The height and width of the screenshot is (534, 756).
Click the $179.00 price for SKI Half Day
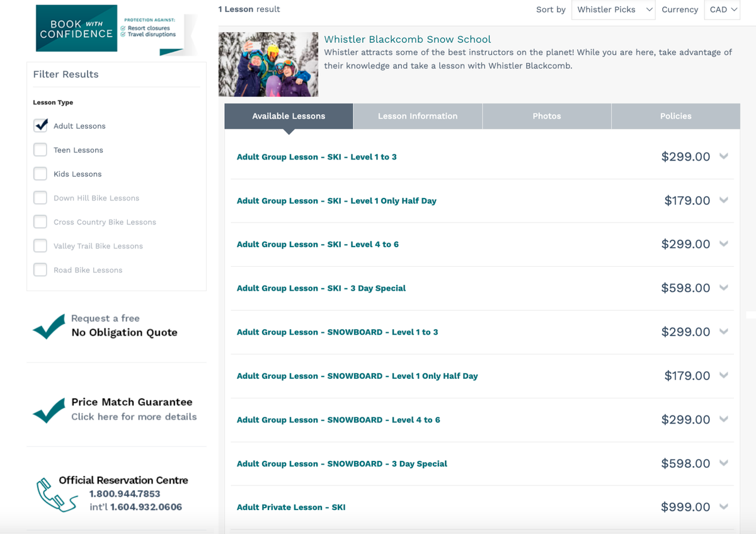click(687, 200)
